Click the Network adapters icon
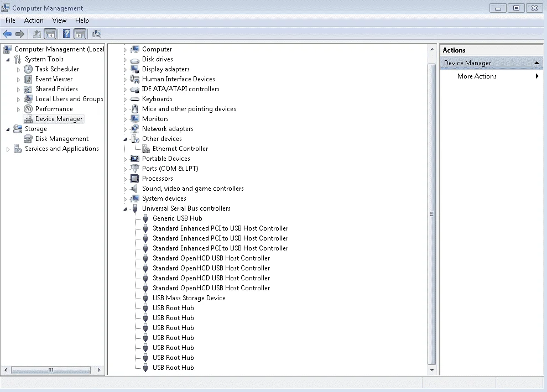This screenshot has width=547, height=392. point(134,129)
